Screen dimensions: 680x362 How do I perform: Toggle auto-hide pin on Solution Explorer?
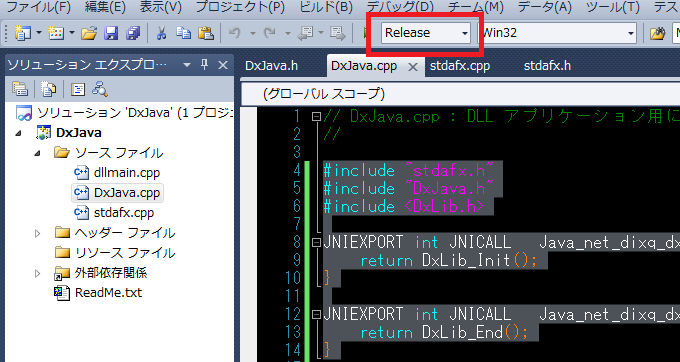click(x=205, y=65)
